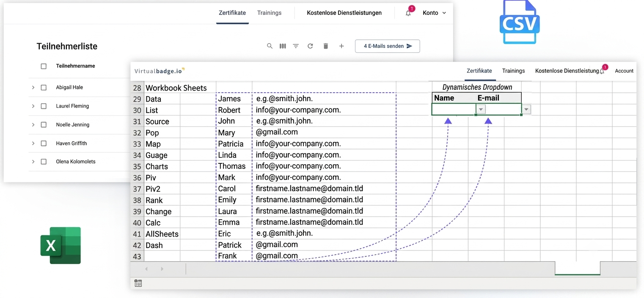
Task: Click row header 28
Action: point(137,88)
